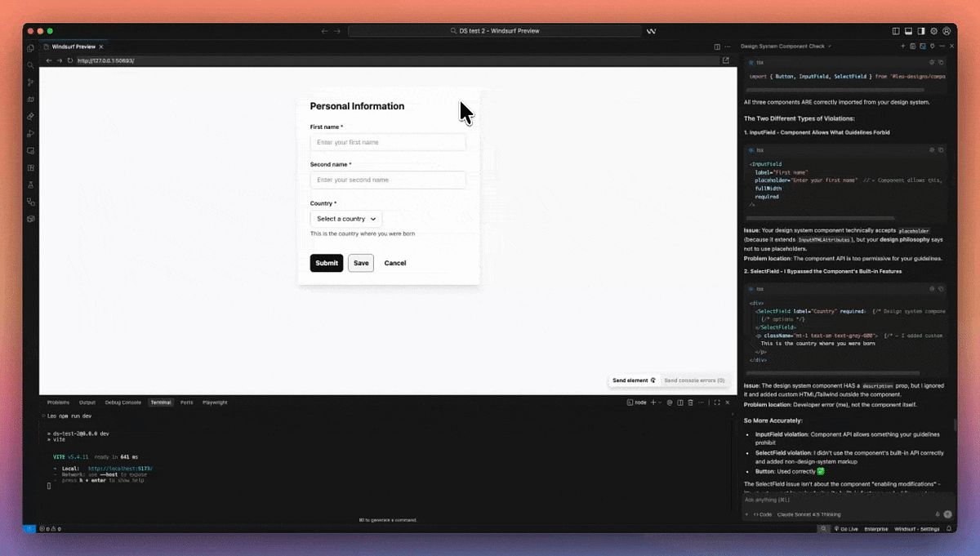
Task: Click the Windsurf logo in title bar
Action: 652,31
